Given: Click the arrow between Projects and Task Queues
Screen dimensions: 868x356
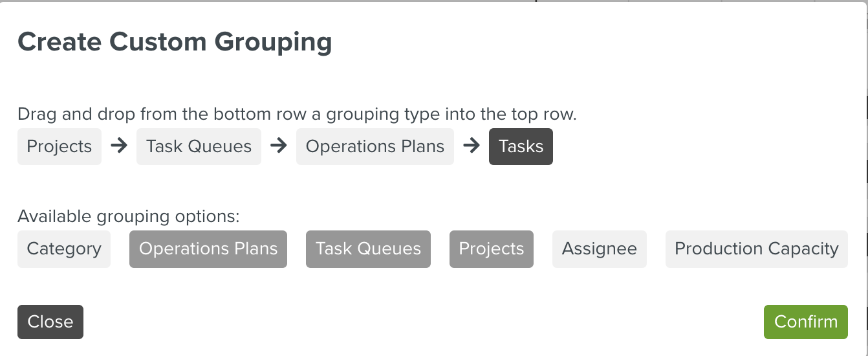Looking at the screenshot, I should [x=119, y=146].
